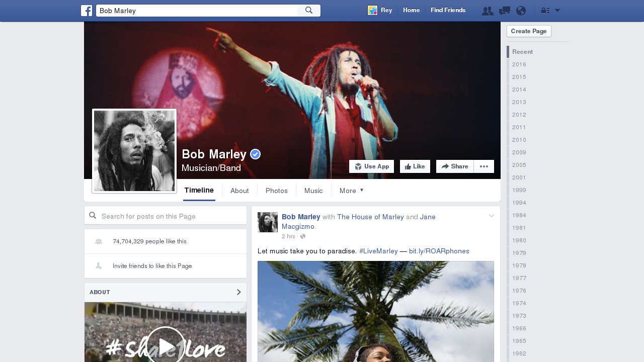Open the notifications globe icon
Image resolution: width=644 pixels, height=362 pixels.
[521, 11]
